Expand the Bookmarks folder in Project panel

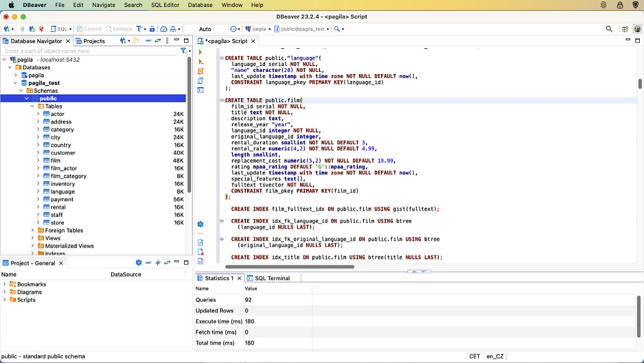click(5, 284)
